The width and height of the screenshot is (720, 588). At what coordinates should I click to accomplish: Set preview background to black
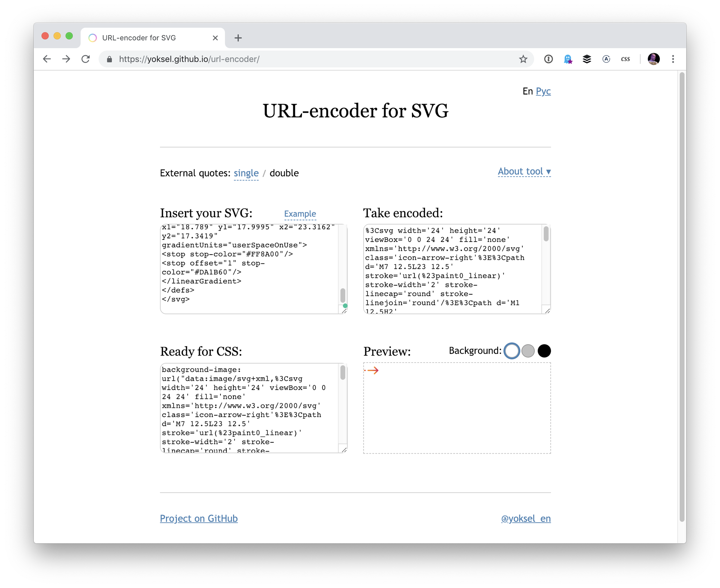(x=544, y=351)
